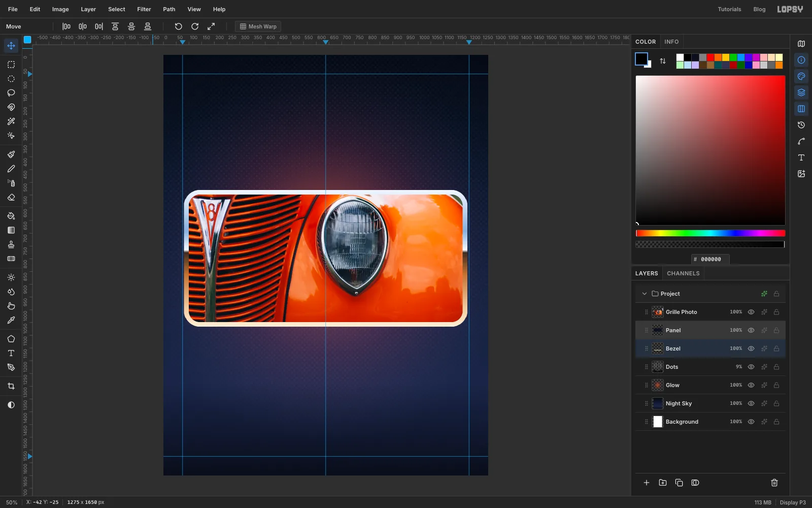Hide the Dots layer
Viewport: 812px width, 508px height.
[751, 367]
